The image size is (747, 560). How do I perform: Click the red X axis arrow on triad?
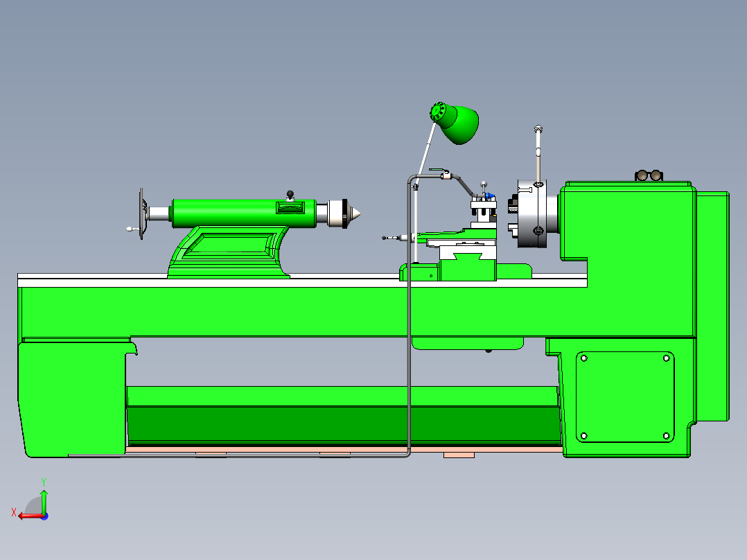pos(30,516)
